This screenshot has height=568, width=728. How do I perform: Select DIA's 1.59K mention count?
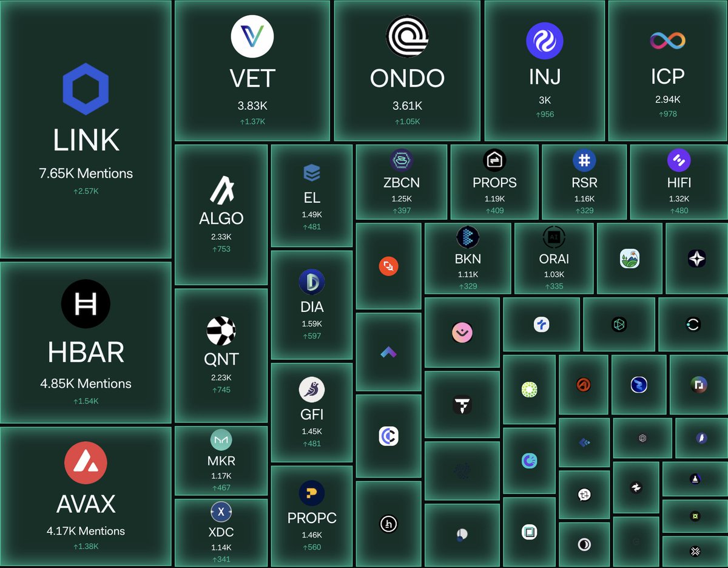pyautogui.click(x=312, y=324)
